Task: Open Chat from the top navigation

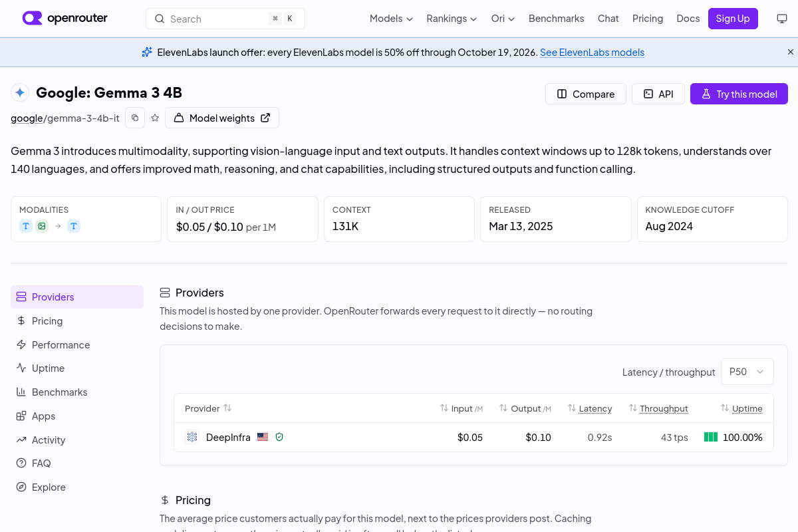Action: pos(608,19)
